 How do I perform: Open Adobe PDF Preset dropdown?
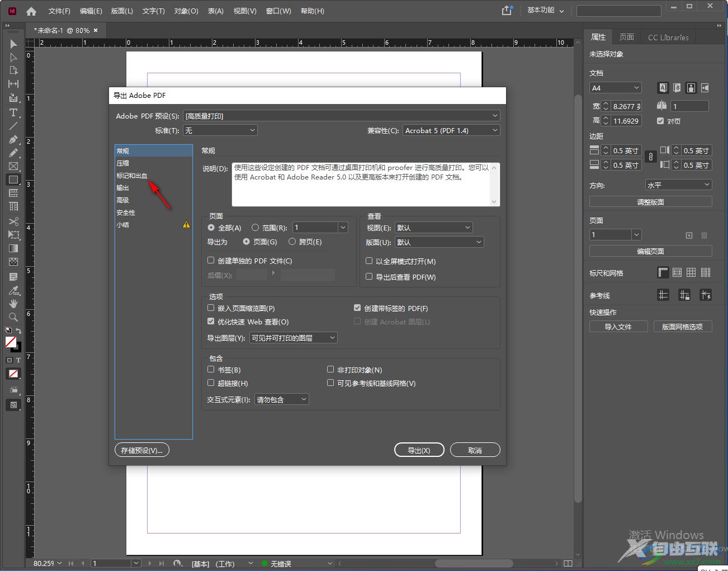pyautogui.click(x=341, y=116)
